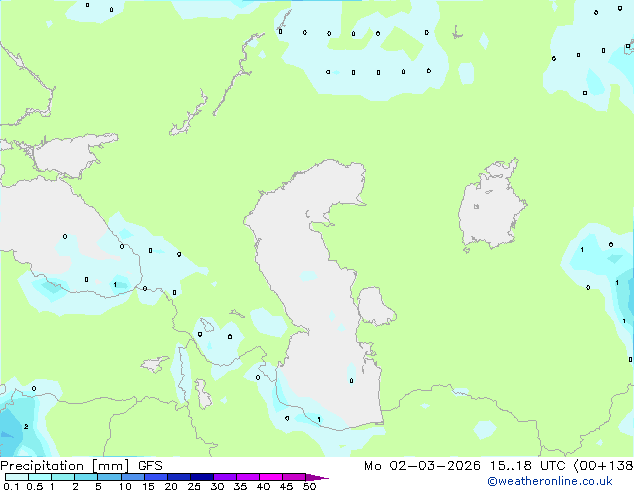Select the 0.5–1 mm legend swatch

(x=40, y=477)
